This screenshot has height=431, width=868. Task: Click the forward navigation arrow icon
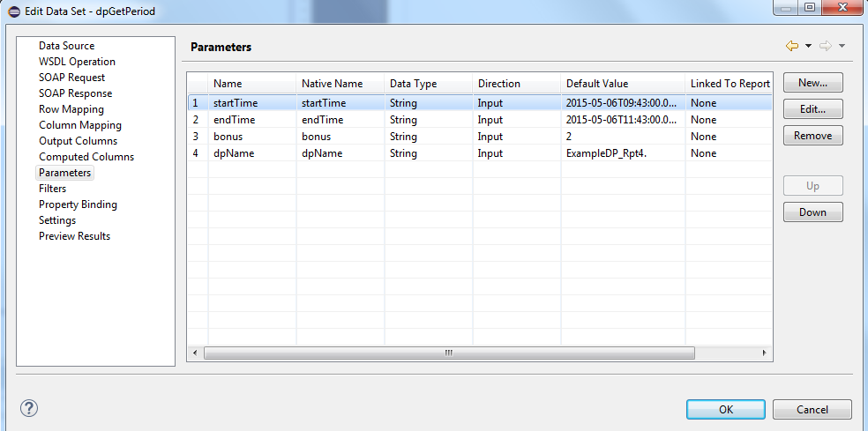coord(827,46)
